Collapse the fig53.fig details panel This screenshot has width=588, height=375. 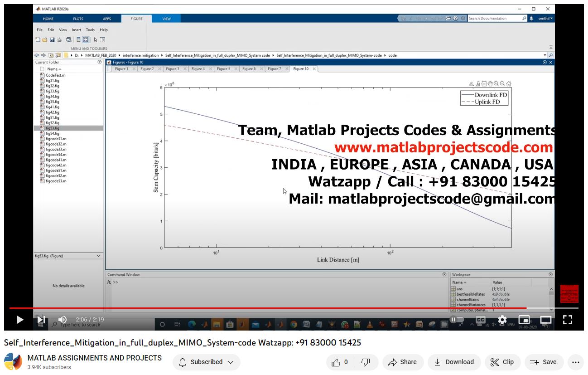pyautogui.click(x=99, y=256)
